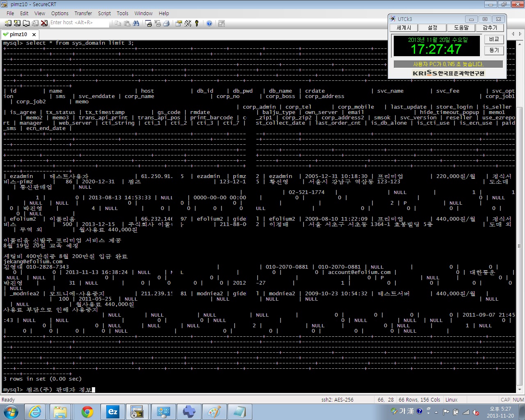The height and width of the screenshot is (420, 525).
Task: Click the SecureCRT taskbar icon
Action: coord(137,412)
